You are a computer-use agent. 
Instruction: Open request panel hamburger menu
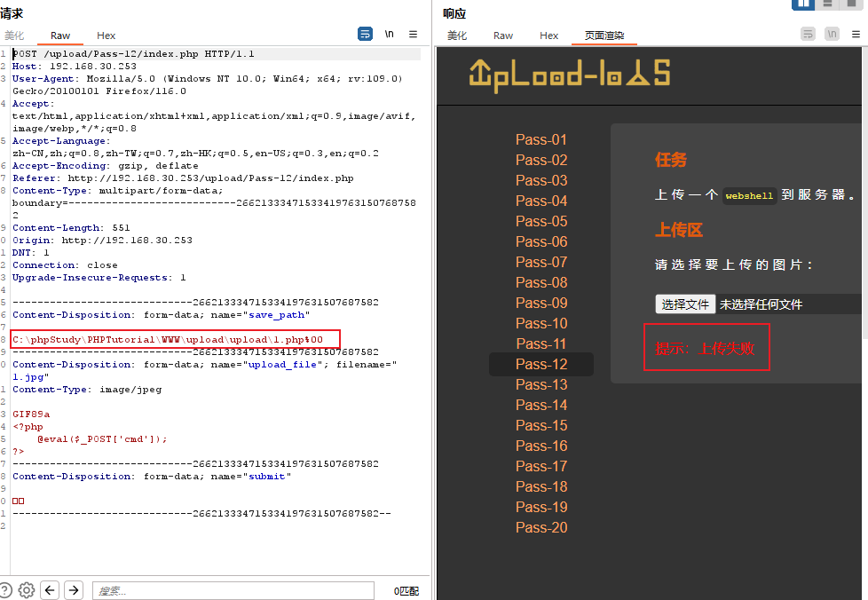[413, 34]
